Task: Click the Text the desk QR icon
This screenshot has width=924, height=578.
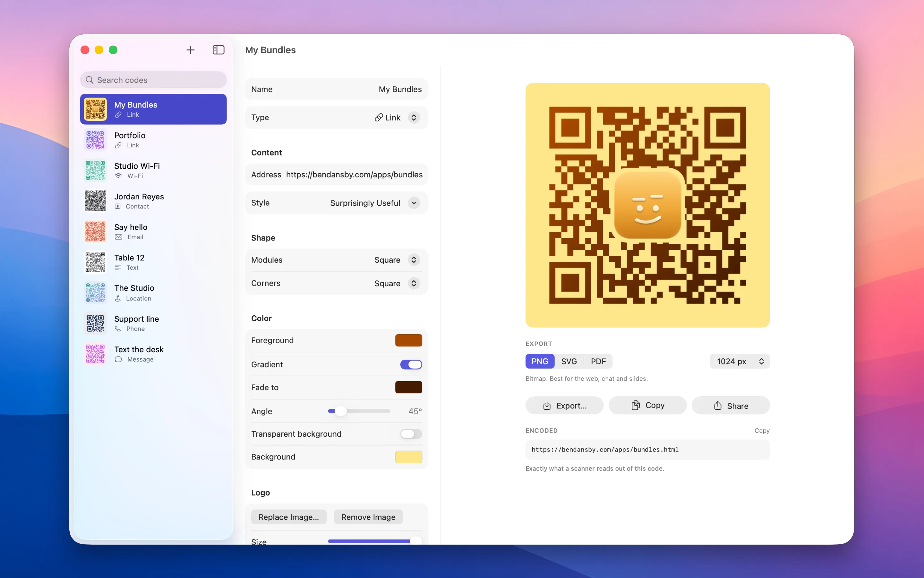Action: pyautogui.click(x=96, y=354)
